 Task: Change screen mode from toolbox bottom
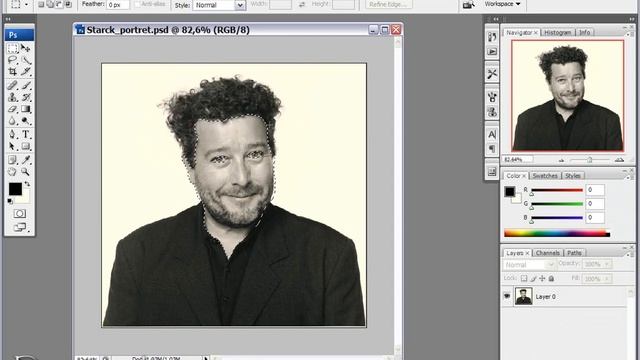tap(20, 227)
